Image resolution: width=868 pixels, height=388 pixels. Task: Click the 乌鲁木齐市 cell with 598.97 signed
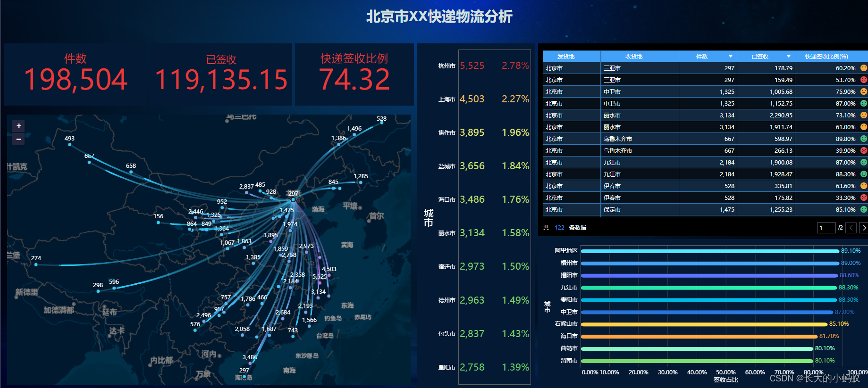(x=640, y=139)
